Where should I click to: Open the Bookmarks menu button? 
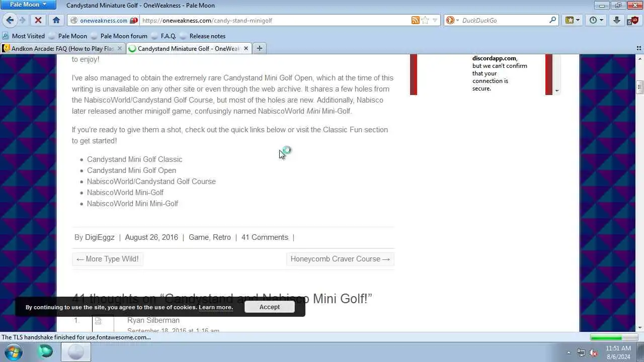[573, 20]
